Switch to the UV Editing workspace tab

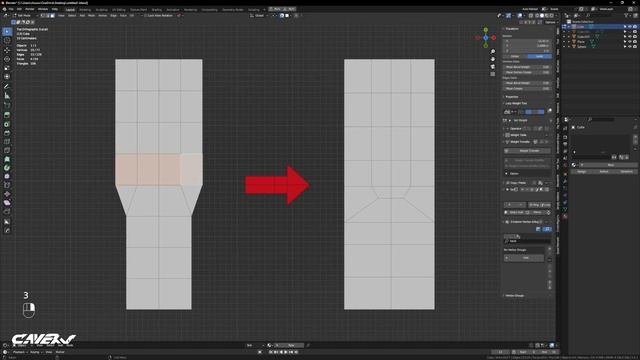tap(119, 9)
